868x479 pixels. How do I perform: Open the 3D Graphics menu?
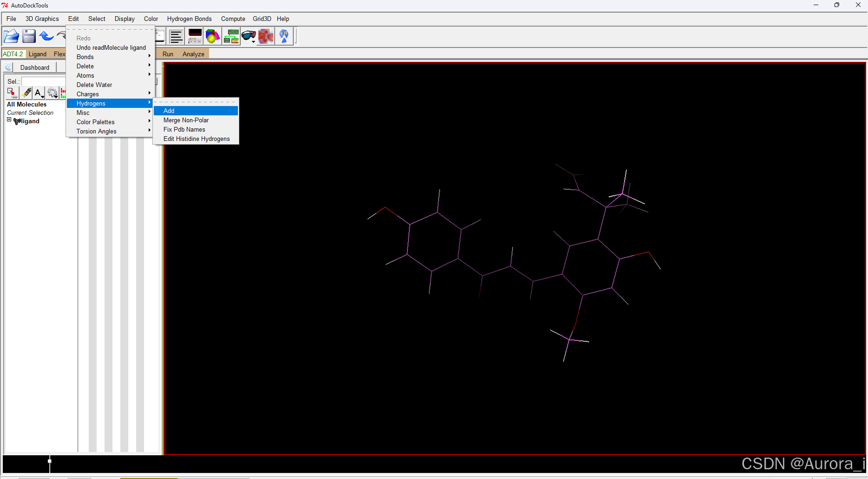pos(42,19)
